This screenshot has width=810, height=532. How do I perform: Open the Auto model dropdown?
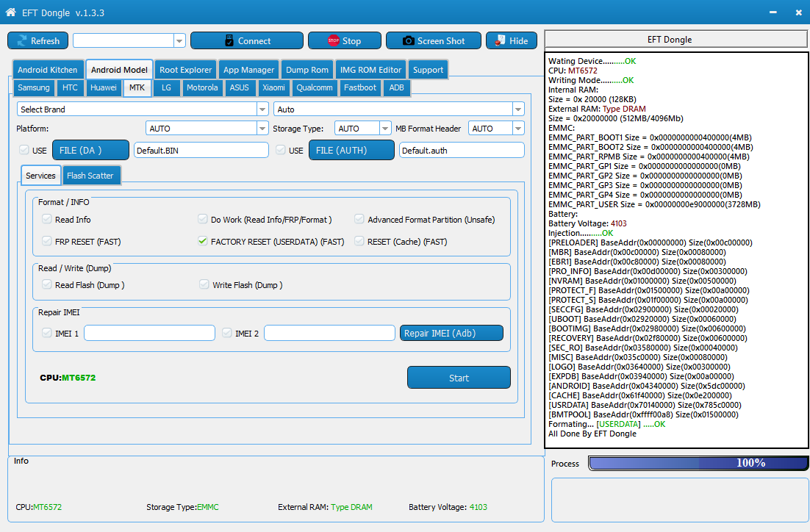518,109
